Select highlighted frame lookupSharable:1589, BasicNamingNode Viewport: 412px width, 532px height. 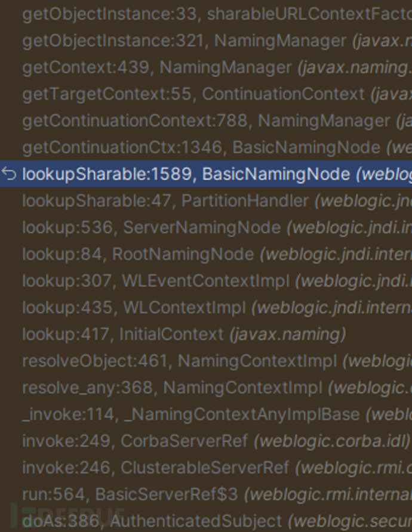click(206, 174)
